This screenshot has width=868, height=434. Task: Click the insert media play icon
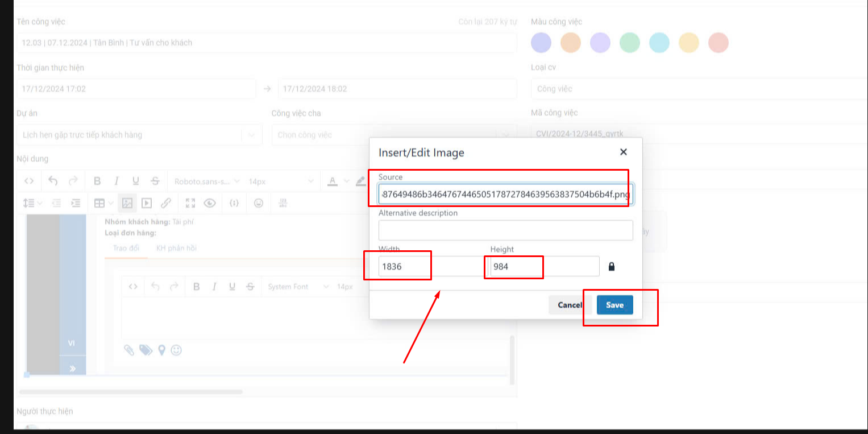tap(147, 203)
